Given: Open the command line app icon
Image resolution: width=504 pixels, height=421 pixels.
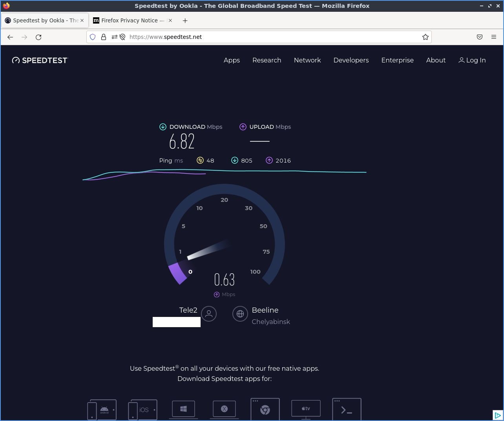Looking at the screenshot, I should [347, 409].
